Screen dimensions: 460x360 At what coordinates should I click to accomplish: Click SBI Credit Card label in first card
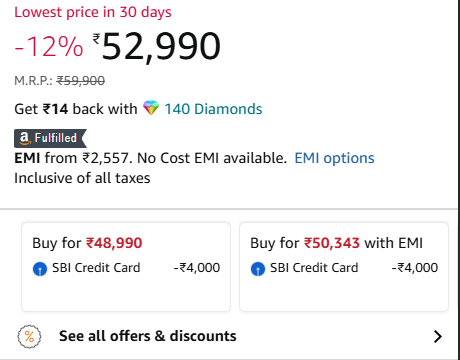tap(96, 268)
